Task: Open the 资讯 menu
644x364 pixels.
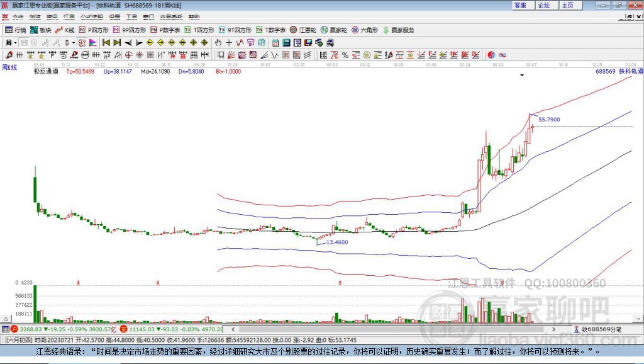Action: click(52, 17)
